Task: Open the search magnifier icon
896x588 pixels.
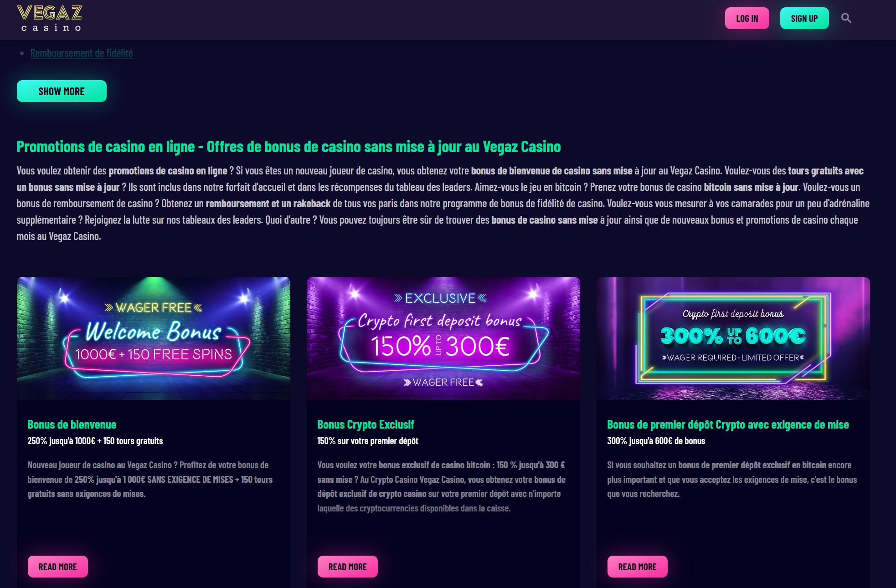Action: [846, 18]
